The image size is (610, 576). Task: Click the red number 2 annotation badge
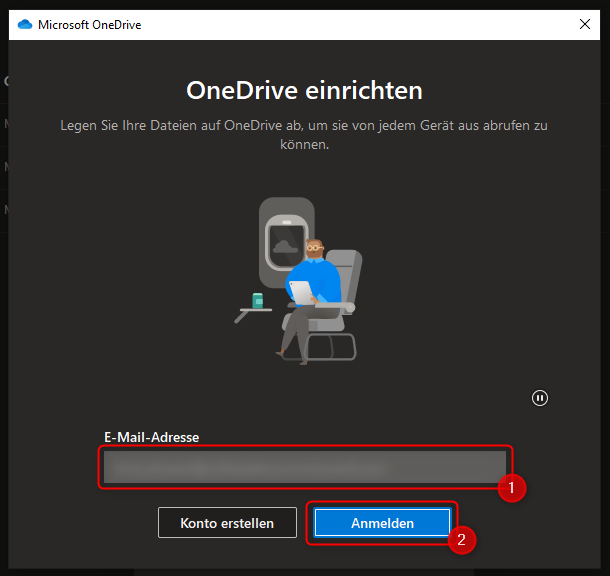point(461,541)
